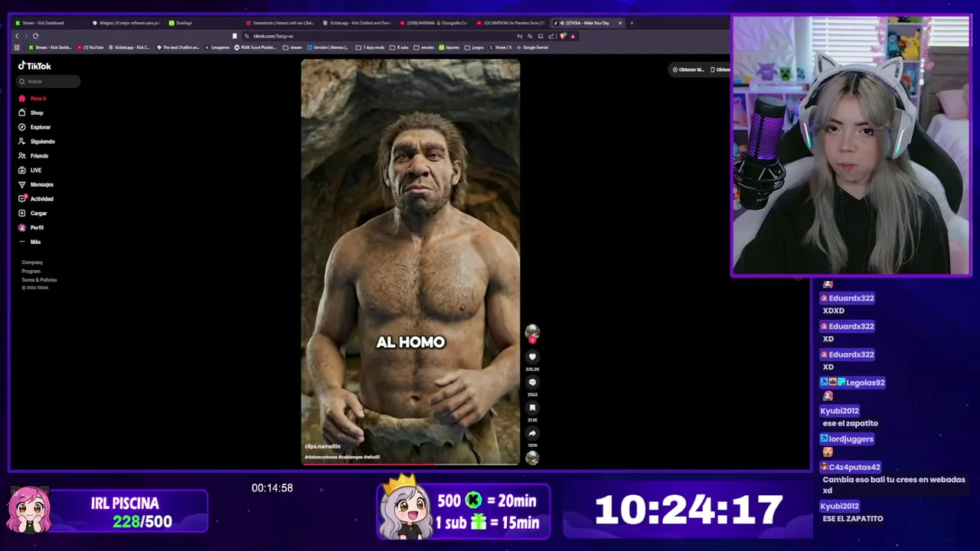Switch to the Duolingo tab
Viewport: 980px width, 551px height.
click(x=203, y=23)
